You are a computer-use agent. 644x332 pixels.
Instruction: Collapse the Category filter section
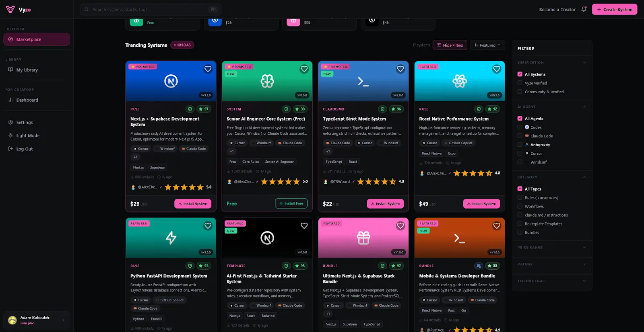(x=584, y=177)
